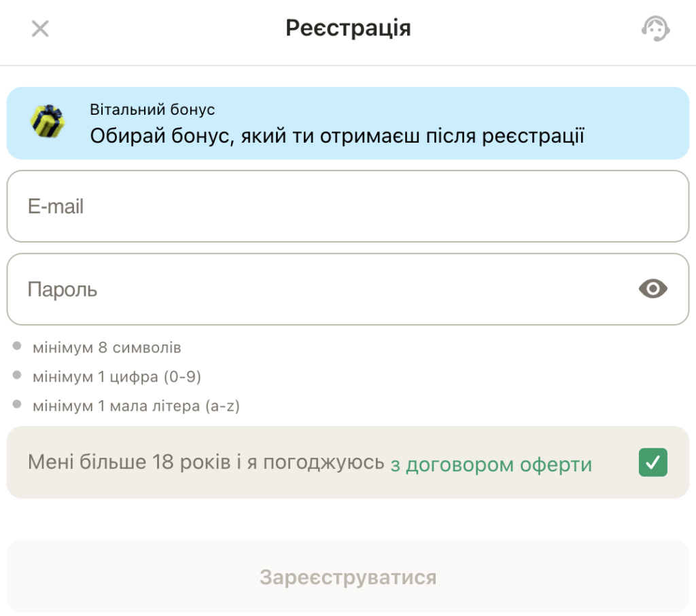
Task: Show the password with the eye icon
Action: click(652, 289)
